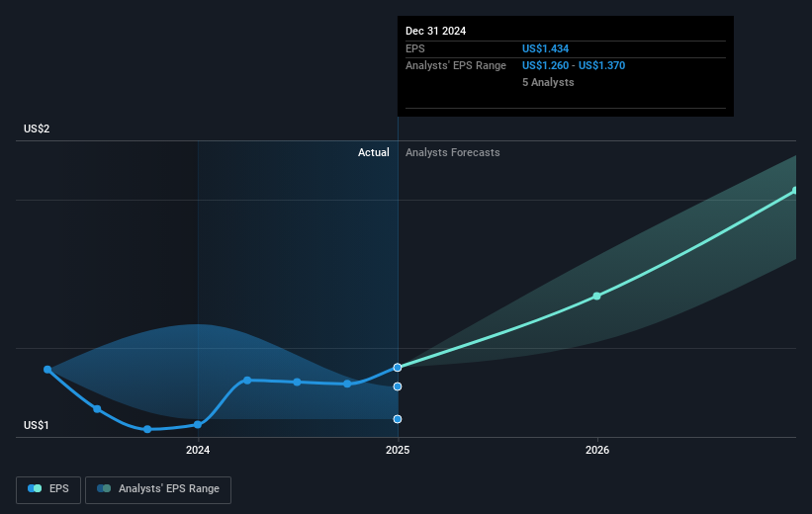Click the 2025 x-axis label

tap(398, 450)
